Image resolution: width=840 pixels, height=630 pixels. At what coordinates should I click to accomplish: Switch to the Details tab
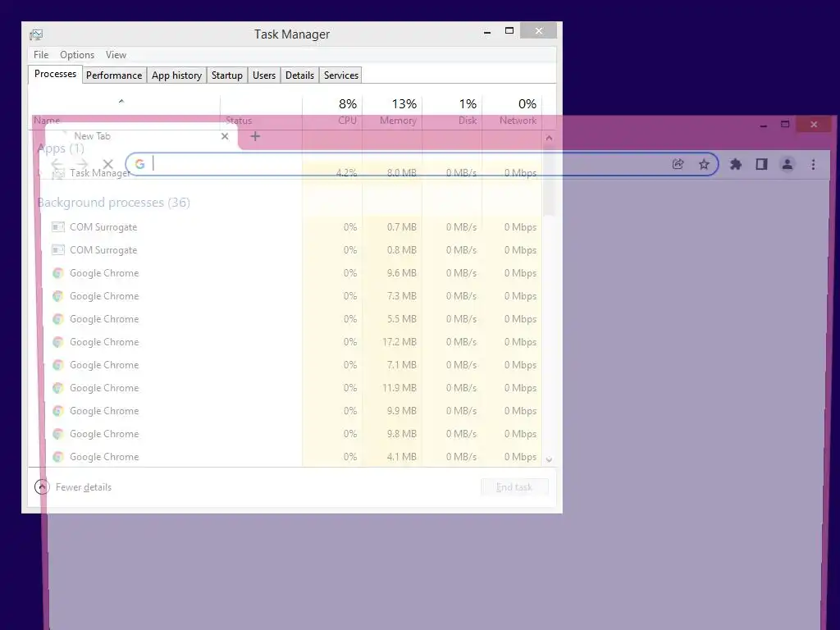click(x=299, y=75)
